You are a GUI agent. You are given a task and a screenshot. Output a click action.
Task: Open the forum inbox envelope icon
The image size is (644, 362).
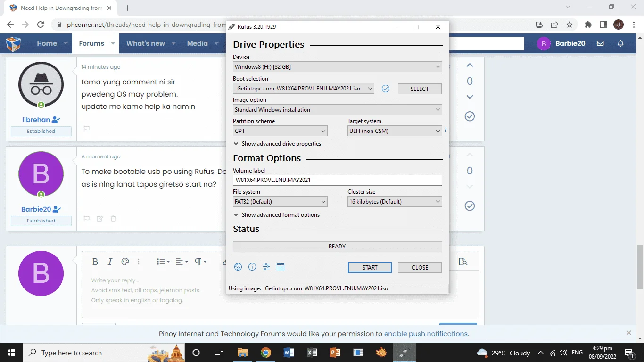[600, 43]
